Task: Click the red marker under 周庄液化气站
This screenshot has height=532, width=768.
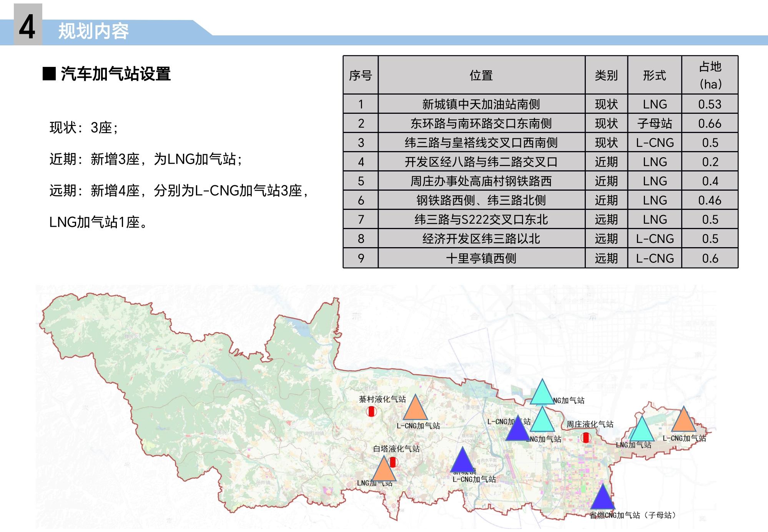Action: coord(585,437)
